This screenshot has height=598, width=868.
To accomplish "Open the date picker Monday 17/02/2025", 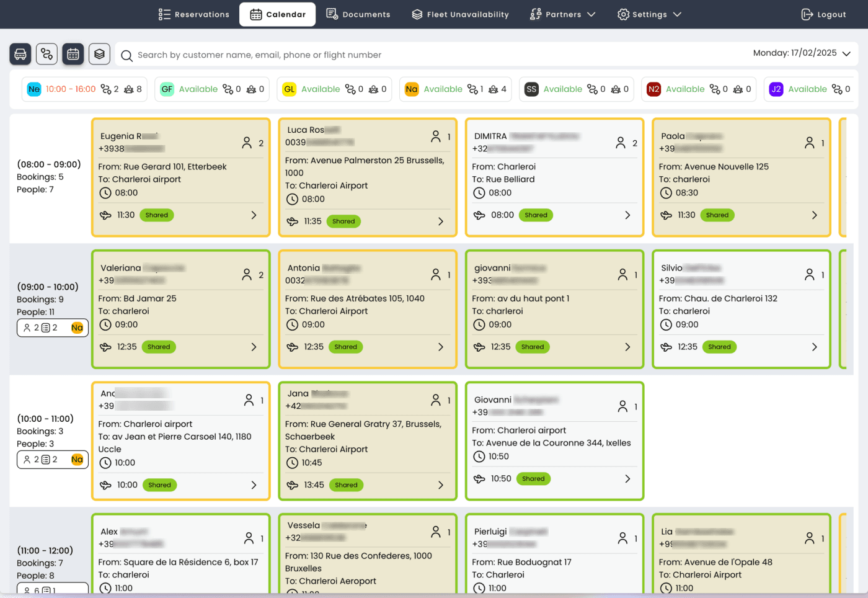I will (x=802, y=53).
